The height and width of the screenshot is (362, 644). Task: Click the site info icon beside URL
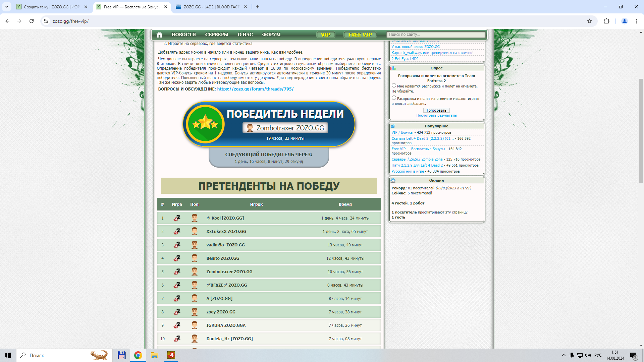(x=46, y=21)
